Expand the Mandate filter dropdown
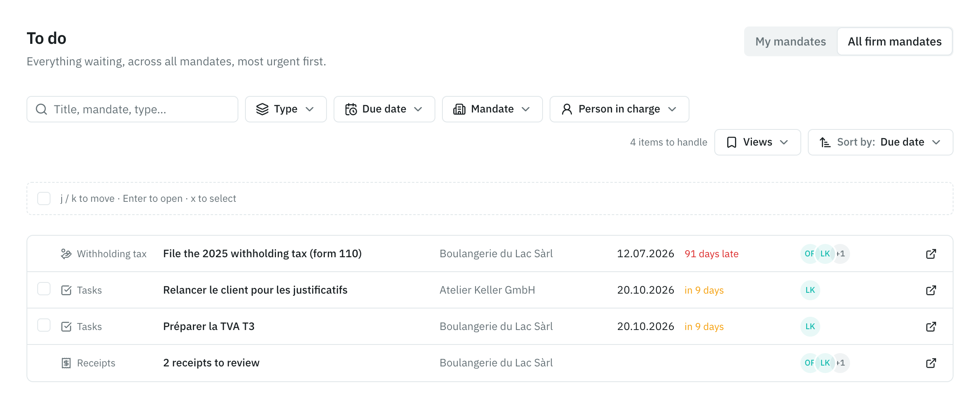Viewport: 980px width, 397px height. (492, 109)
